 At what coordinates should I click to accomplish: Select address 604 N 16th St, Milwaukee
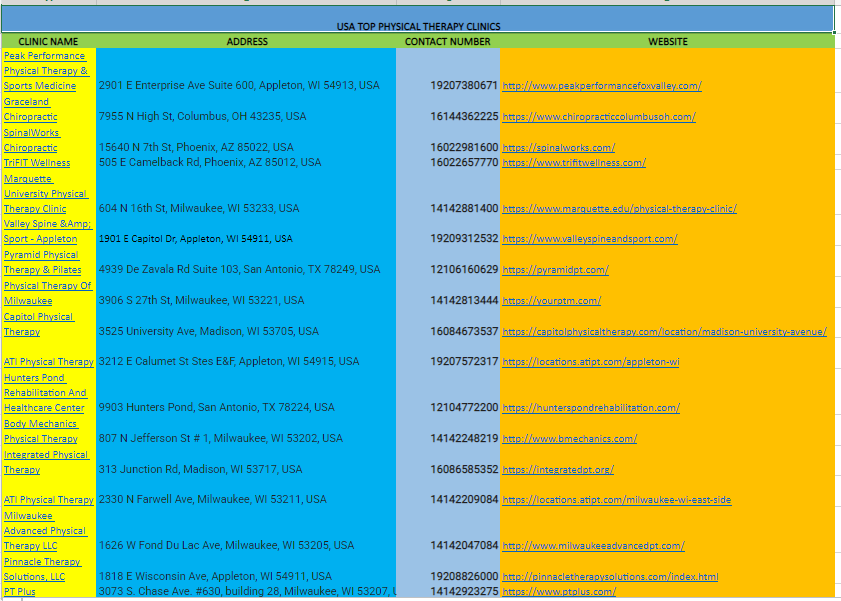(x=199, y=208)
